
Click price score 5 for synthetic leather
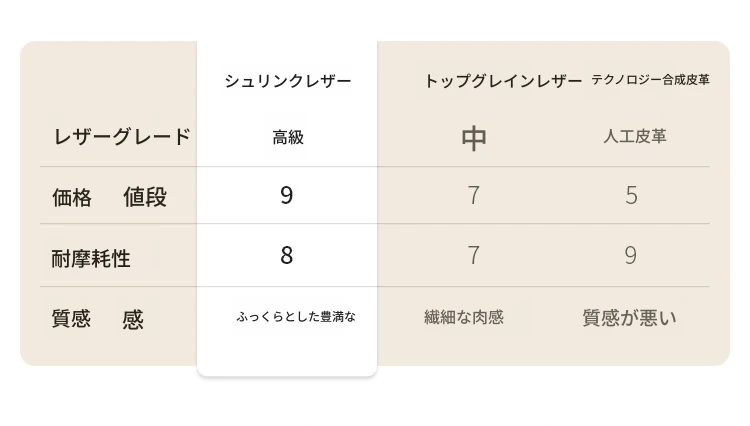point(631,195)
